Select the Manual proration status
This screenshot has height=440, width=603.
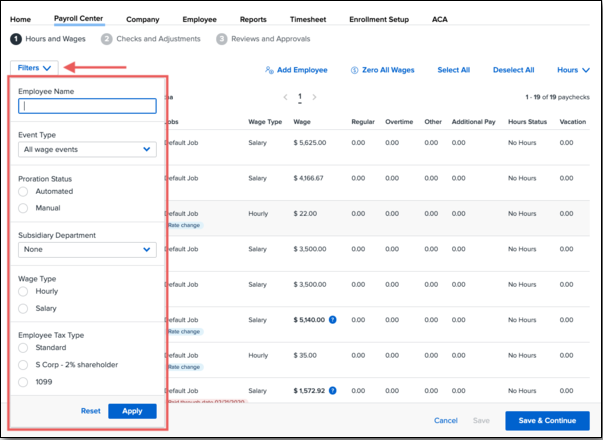coord(24,208)
